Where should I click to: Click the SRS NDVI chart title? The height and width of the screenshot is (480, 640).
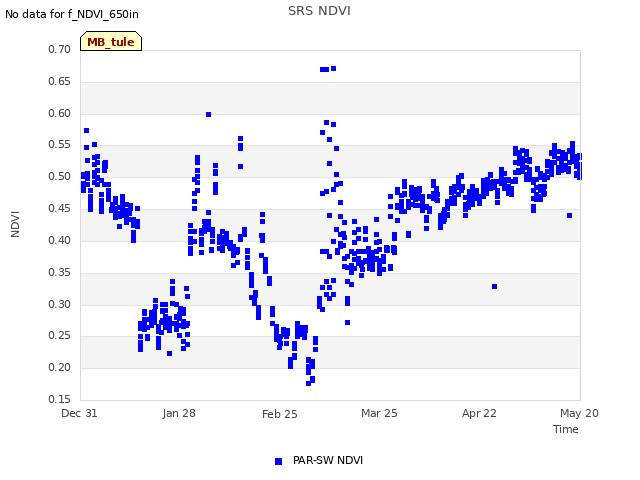point(319,11)
